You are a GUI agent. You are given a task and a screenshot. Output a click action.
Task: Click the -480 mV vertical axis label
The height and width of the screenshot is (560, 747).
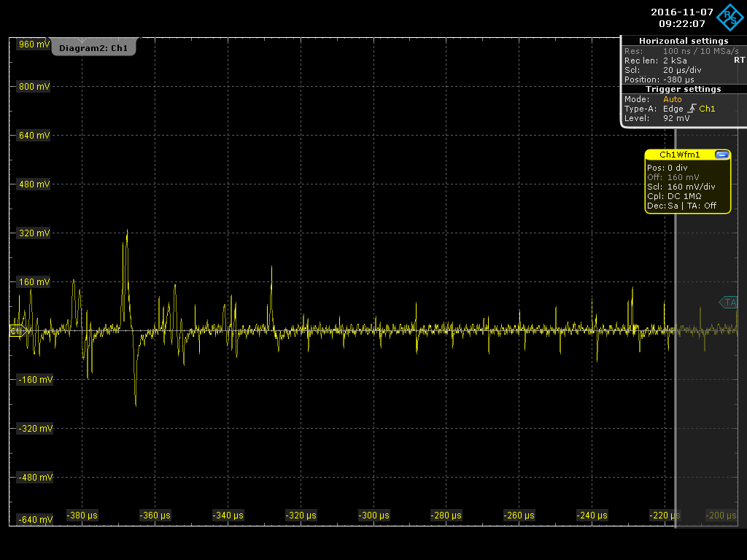[35, 477]
